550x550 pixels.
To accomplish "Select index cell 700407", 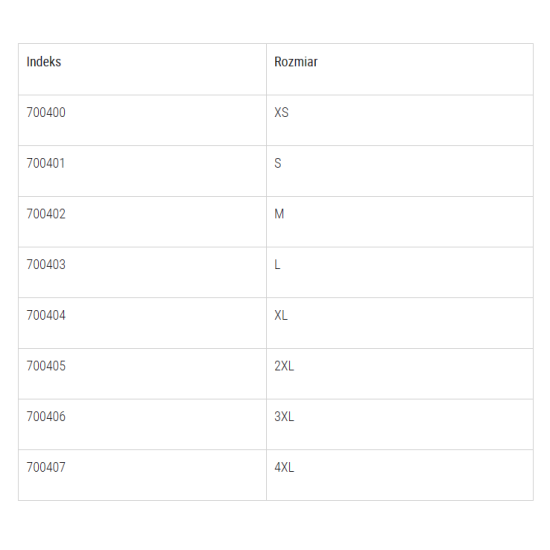I will (142, 475).
